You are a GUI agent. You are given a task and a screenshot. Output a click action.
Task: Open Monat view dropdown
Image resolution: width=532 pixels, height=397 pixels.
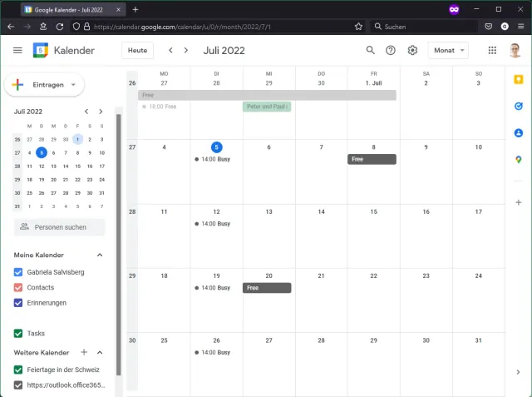448,50
